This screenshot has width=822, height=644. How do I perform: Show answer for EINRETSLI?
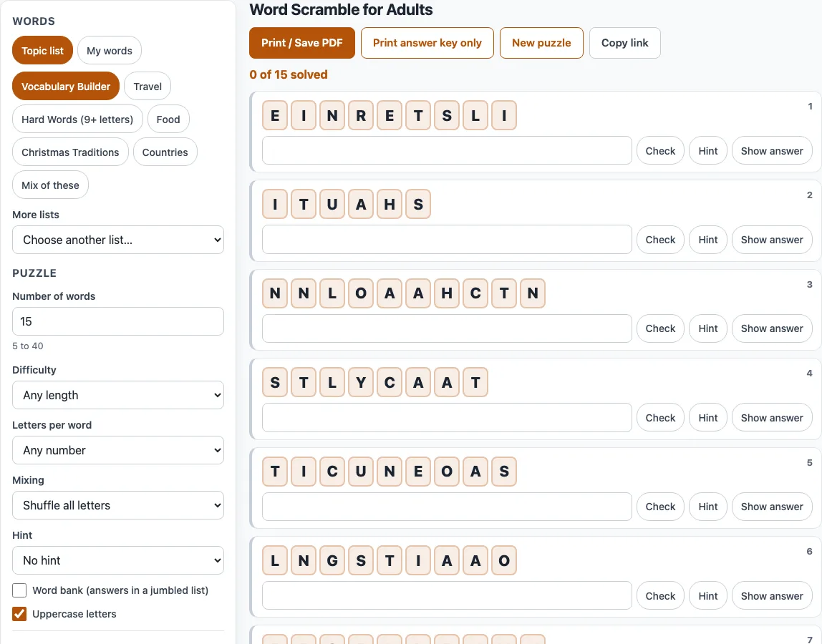click(772, 150)
